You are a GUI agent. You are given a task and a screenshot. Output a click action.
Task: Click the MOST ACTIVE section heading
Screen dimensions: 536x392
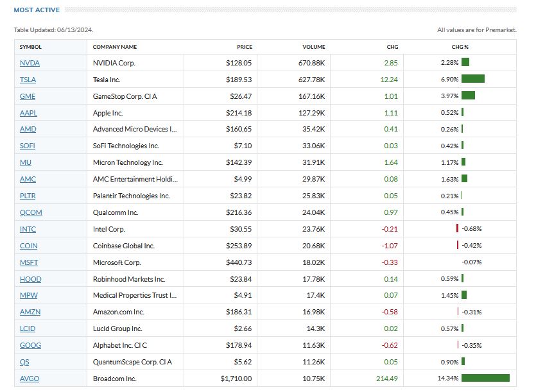[37, 10]
